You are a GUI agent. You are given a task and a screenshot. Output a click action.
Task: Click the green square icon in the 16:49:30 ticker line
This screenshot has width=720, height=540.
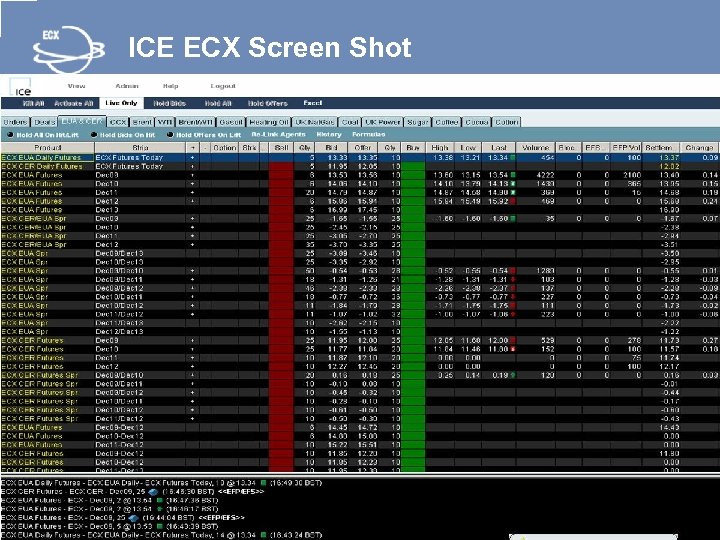coord(264,483)
